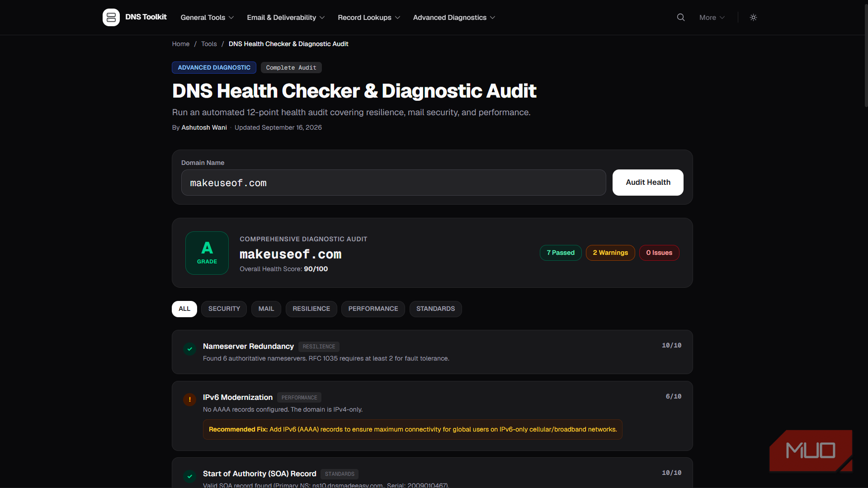Image resolution: width=868 pixels, height=488 pixels.
Task: Expand the General Tools menu
Action: (207, 17)
